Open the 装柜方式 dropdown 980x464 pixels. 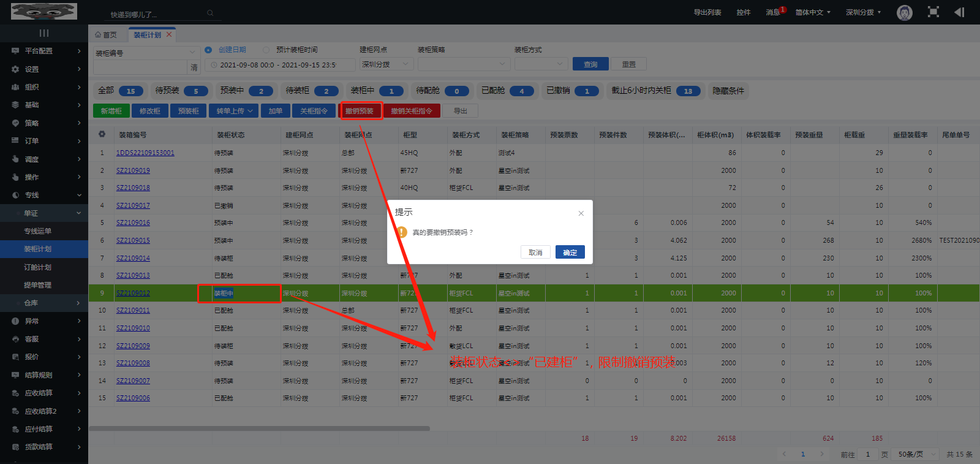tap(542, 64)
